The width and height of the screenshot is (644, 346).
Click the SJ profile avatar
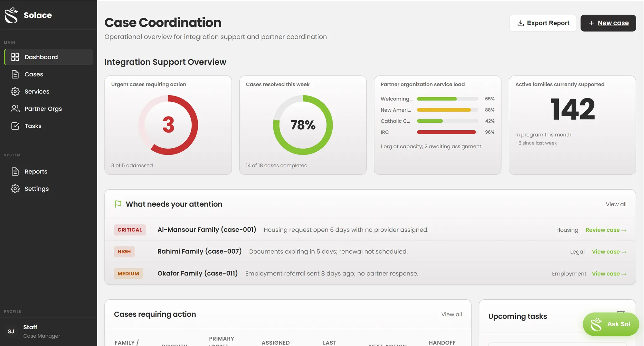coord(11,332)
